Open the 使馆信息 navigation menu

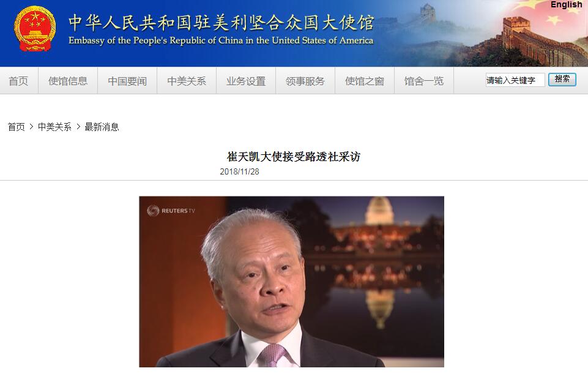click(x=68, y=81)
